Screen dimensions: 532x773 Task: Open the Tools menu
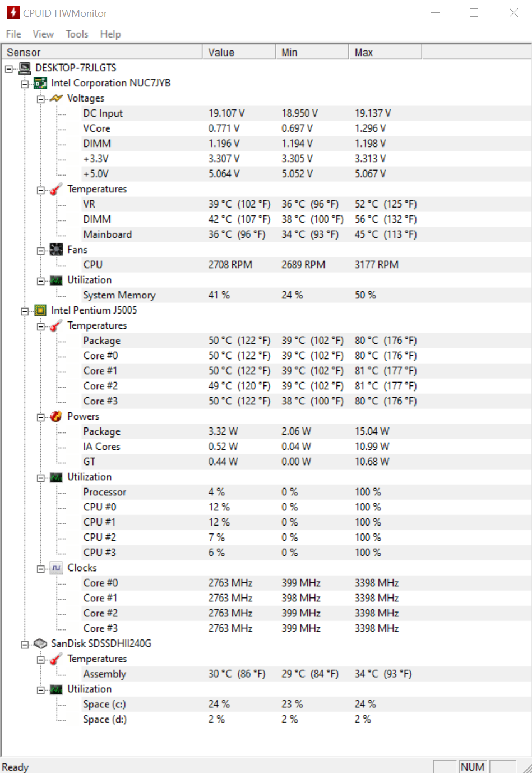click(x=77, y=34)
